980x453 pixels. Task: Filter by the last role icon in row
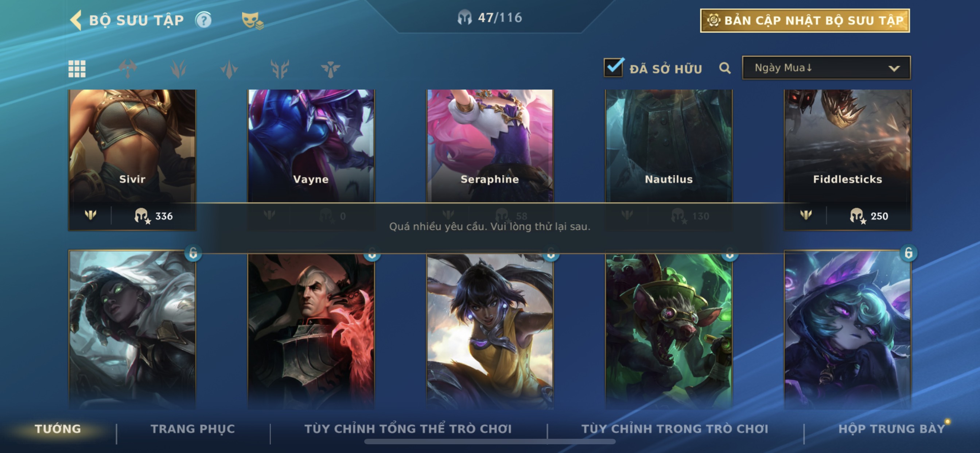click(330, 69)
